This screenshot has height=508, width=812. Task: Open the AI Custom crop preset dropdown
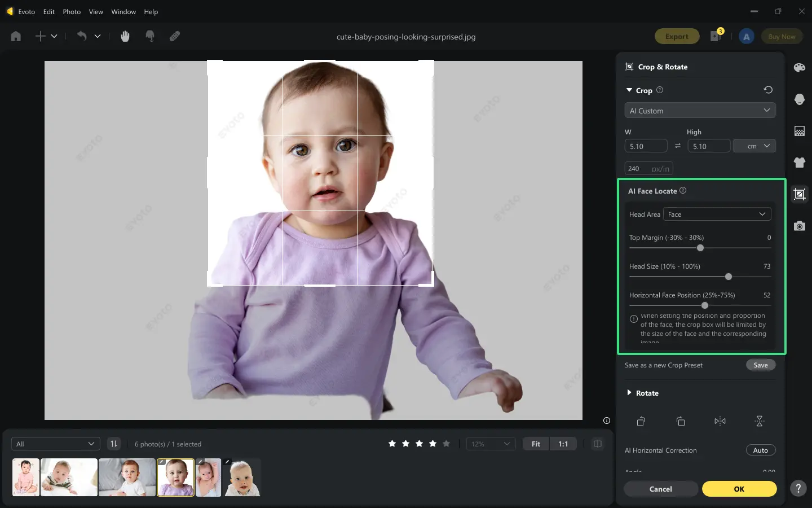[700, 110]
